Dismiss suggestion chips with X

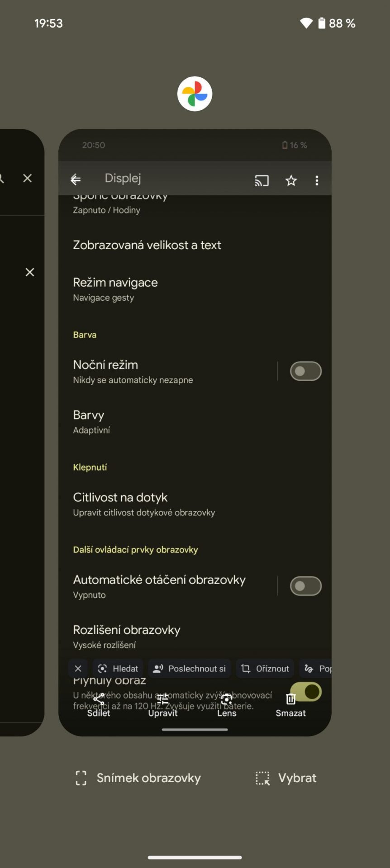click(x=78, y=669)
